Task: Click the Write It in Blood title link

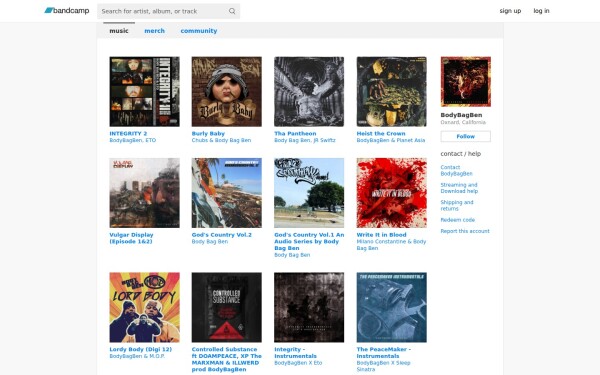Action: (382, 235)
